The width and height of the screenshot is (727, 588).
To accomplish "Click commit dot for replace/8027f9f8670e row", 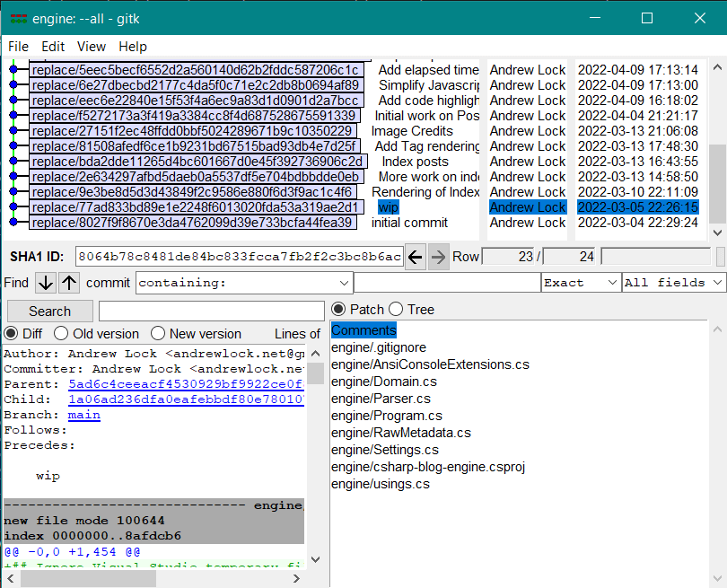I will coord(13,223).
